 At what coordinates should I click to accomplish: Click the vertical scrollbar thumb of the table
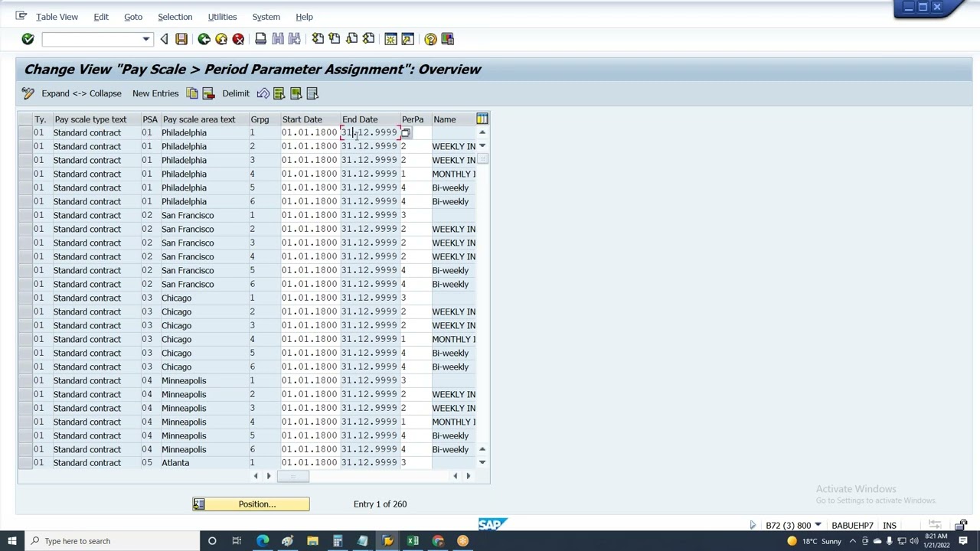pyautogui.click(x=482, y=158)
